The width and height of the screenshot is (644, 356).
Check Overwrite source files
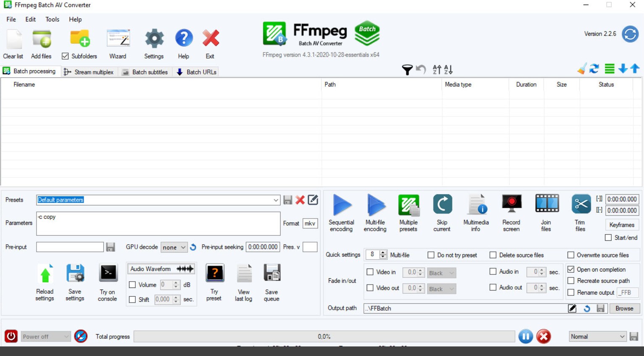571,255
